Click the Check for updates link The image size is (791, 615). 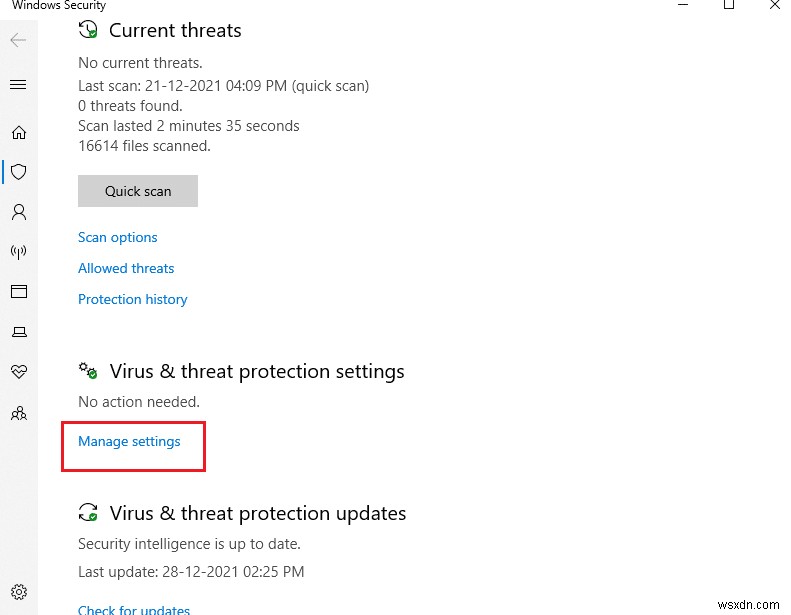coord(134,609)
